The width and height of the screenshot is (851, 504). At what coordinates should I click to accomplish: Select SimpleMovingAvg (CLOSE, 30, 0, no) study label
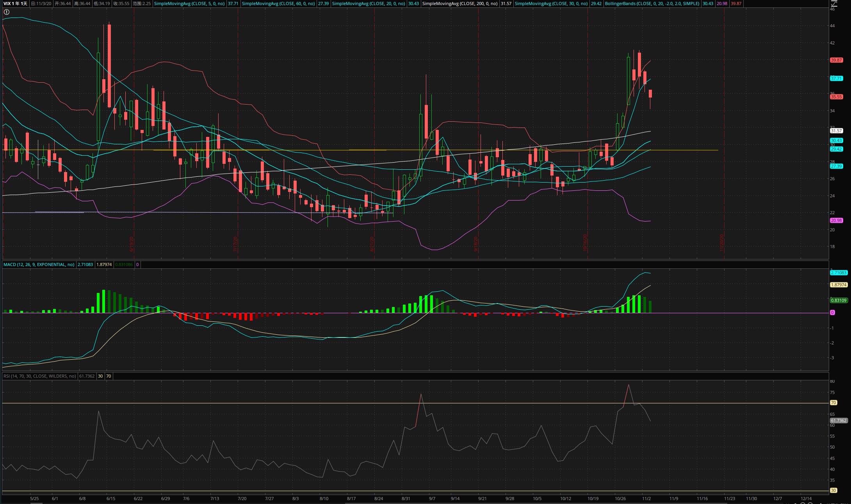coord(551,4)
